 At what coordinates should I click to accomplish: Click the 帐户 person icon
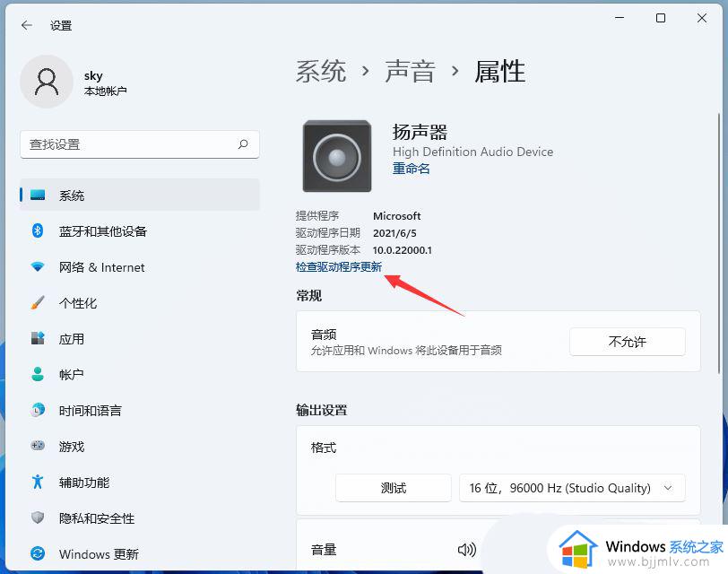coord(38,374)
